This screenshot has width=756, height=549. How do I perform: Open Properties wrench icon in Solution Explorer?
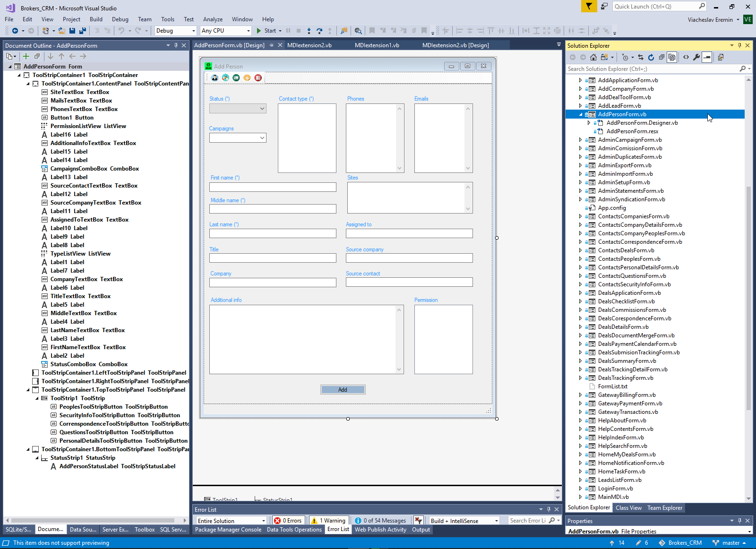coord(696,57)
